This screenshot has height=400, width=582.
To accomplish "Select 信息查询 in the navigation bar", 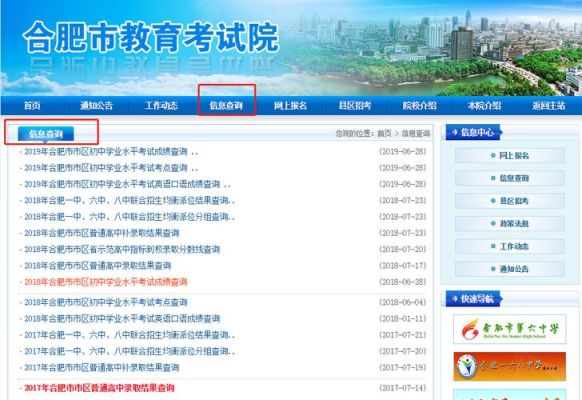I will pos(226,106).
